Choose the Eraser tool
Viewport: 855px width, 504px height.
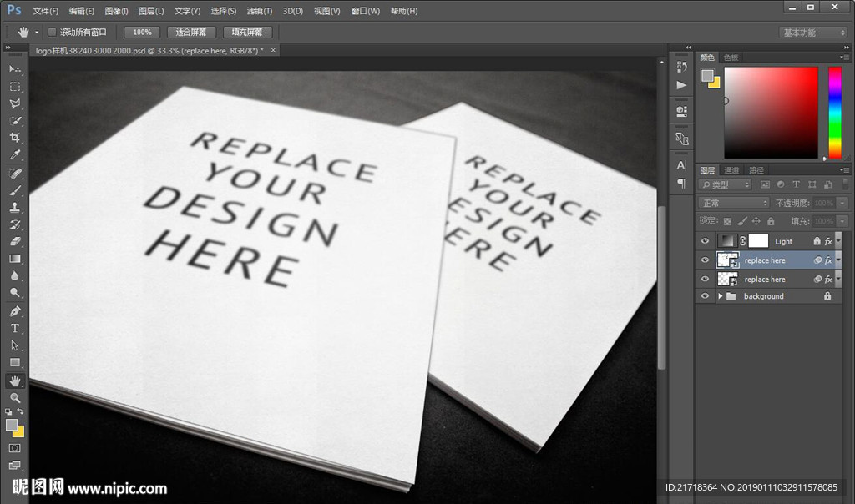(15, 242)
